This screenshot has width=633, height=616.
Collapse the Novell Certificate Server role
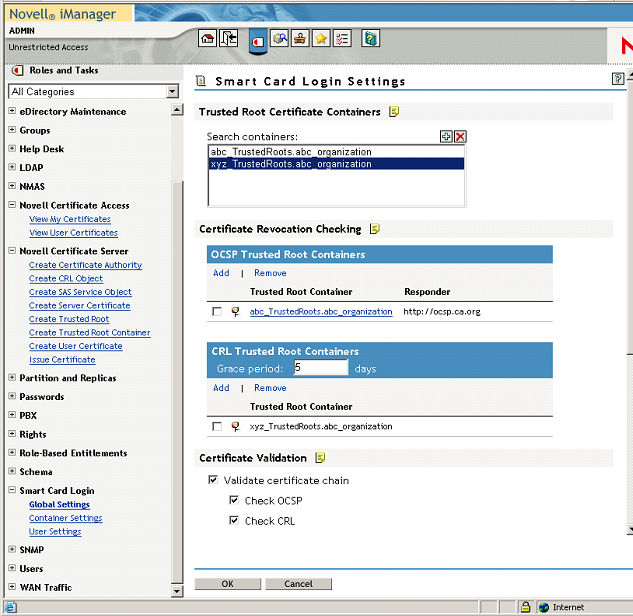click(x=13, y=251)
